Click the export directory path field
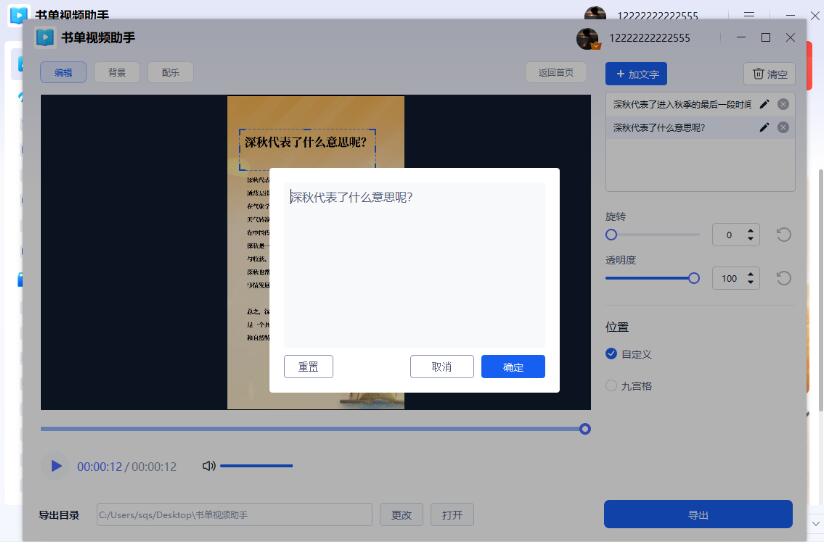This screenshot has height=550, width=824. pyautogui.click(x=234, y=515)
